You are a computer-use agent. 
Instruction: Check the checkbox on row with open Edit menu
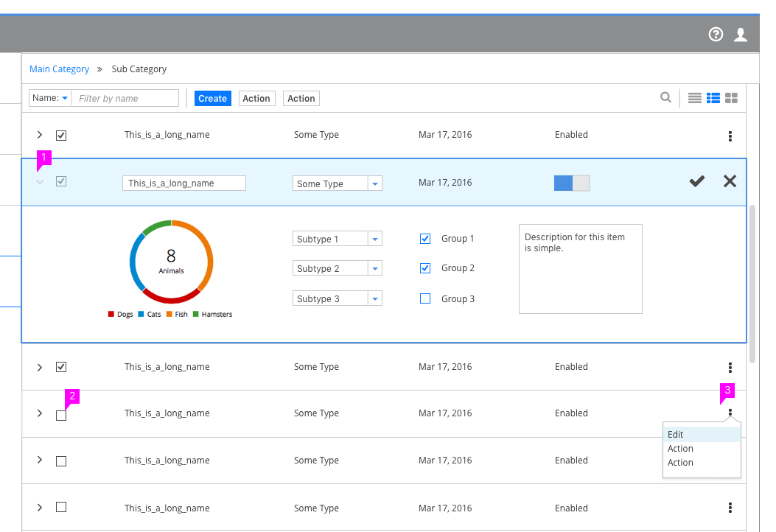coord(61,416)
